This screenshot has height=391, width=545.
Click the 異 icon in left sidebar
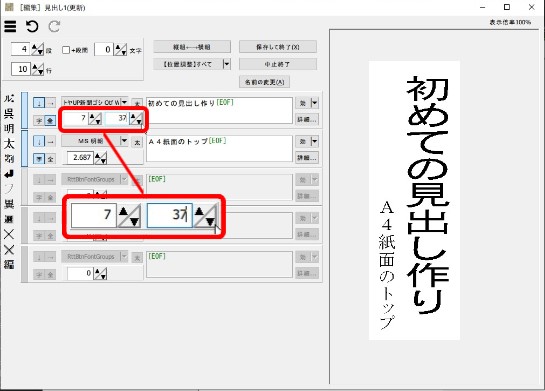tap(9, 204)
